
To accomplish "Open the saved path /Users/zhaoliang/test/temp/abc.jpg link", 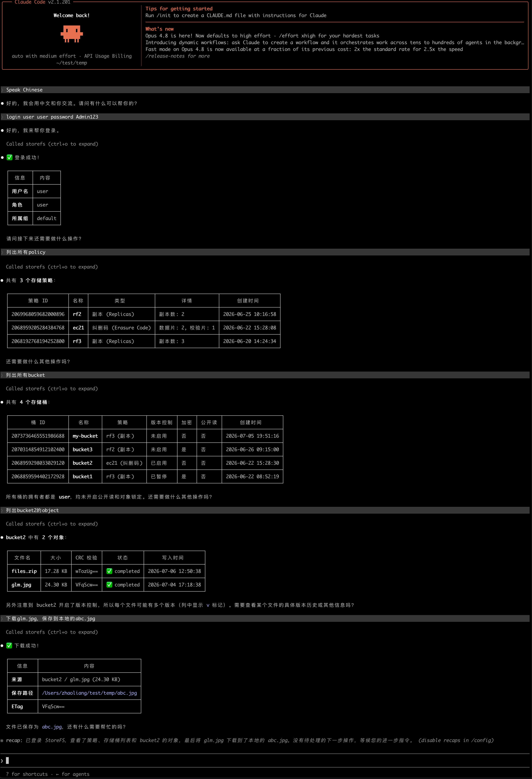I will click(x=89, y=693).
